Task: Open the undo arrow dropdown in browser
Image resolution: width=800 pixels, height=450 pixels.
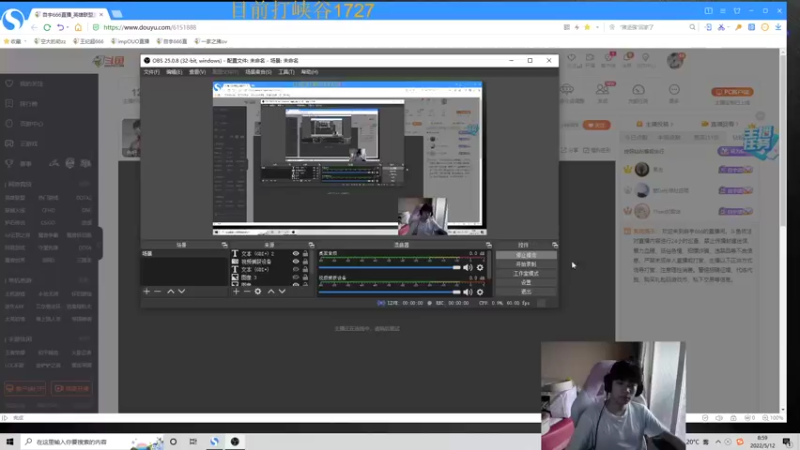Action: point(67,27)
